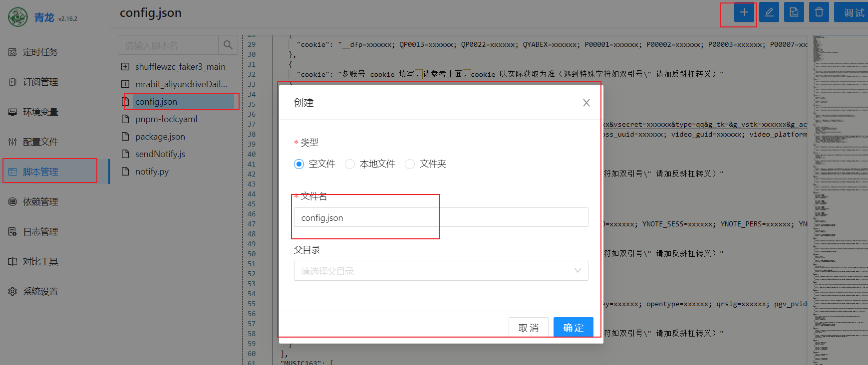Expand the mrabit_aliyundriveDail... folder
This screenshot has width=868, height=365.
[125, 84]
